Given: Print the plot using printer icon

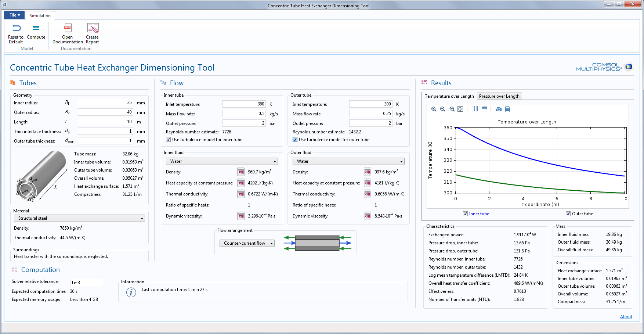Looking at the screenshot, I should coord(507,109).
